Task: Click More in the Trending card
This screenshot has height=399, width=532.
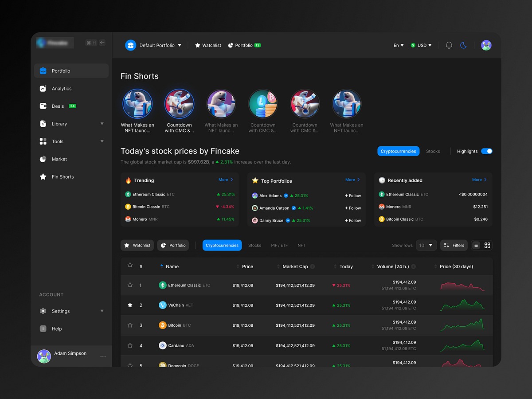Action: point(226,180)
